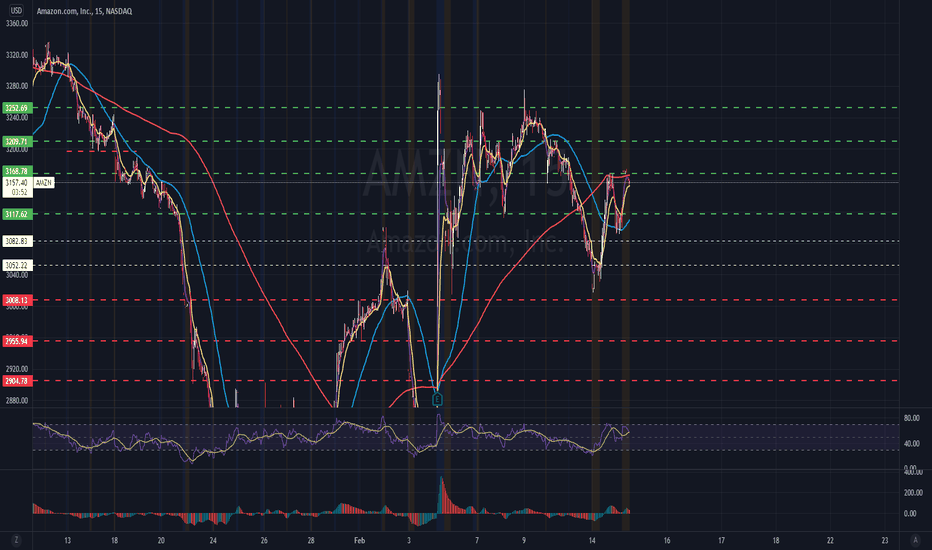Click date '13' on the time axis
Viewport: 932px width, 550px height.
(67, 540)
